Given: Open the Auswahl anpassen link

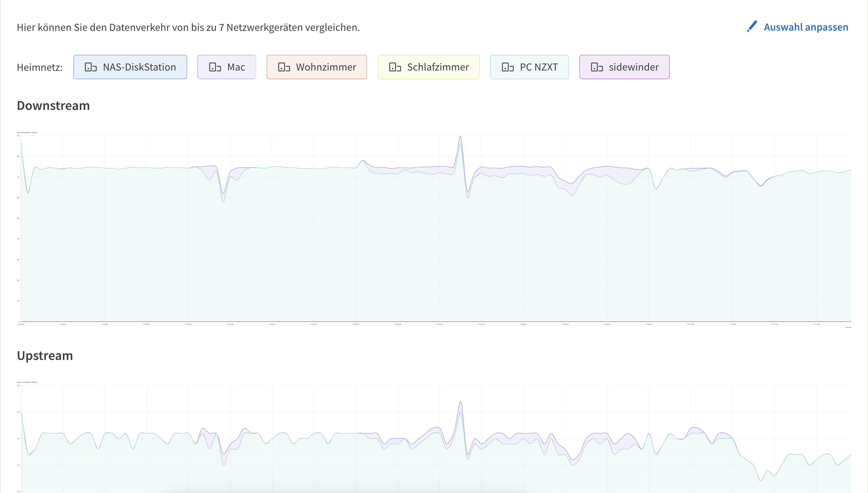Looking at the screenshot, I should [806, 27].
